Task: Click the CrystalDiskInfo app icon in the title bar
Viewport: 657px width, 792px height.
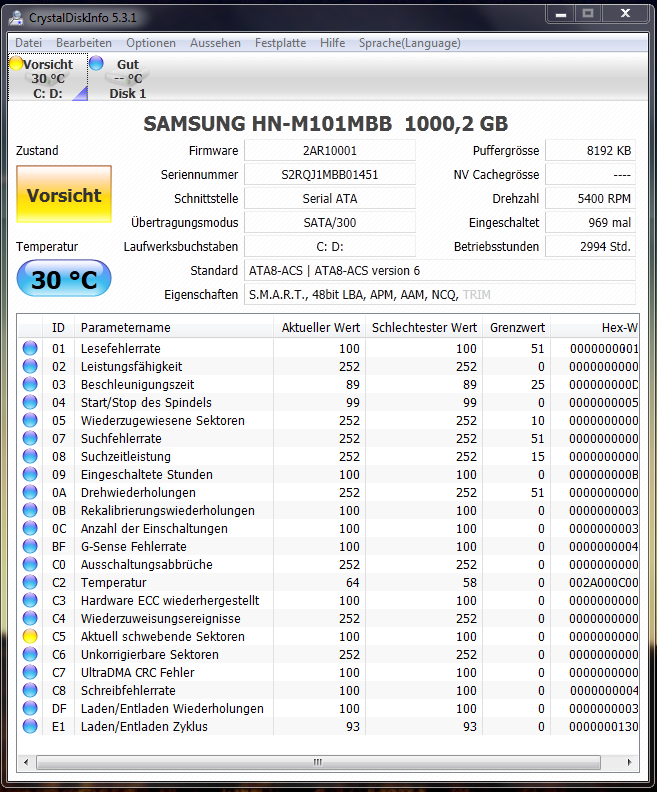Action: (x=16, y=18)
